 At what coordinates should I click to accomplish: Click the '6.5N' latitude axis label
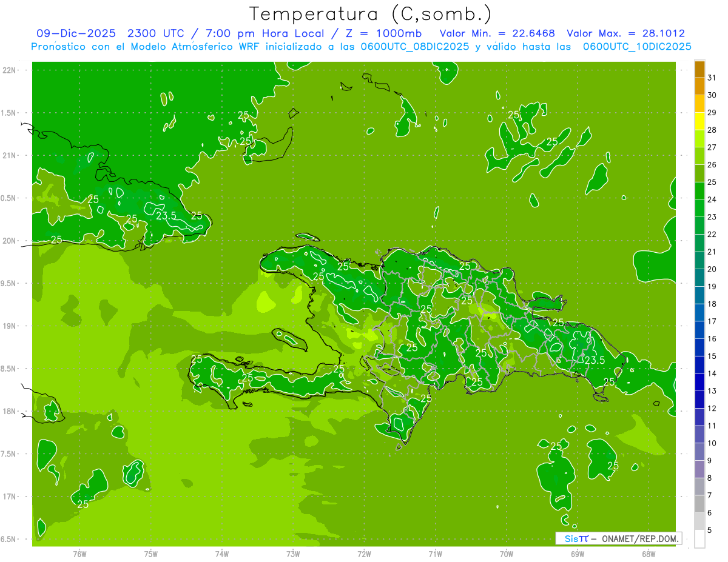point(9,540)
